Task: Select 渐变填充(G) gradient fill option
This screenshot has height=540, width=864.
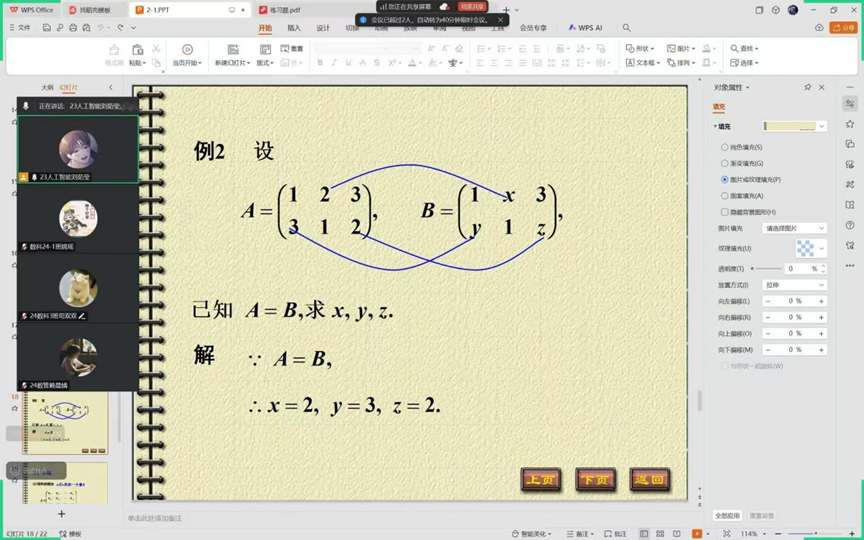Action: 725,163
